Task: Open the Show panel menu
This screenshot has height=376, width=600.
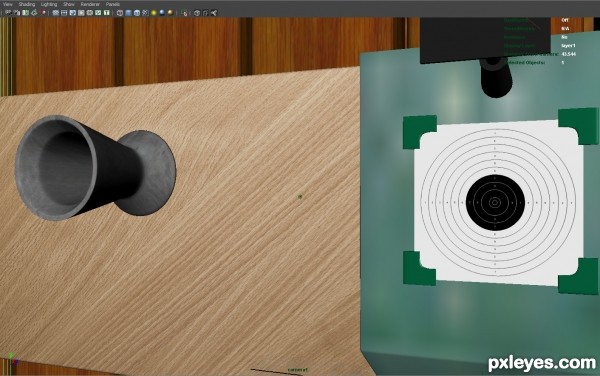Action: pyautogui.click(x=69, y=4)
